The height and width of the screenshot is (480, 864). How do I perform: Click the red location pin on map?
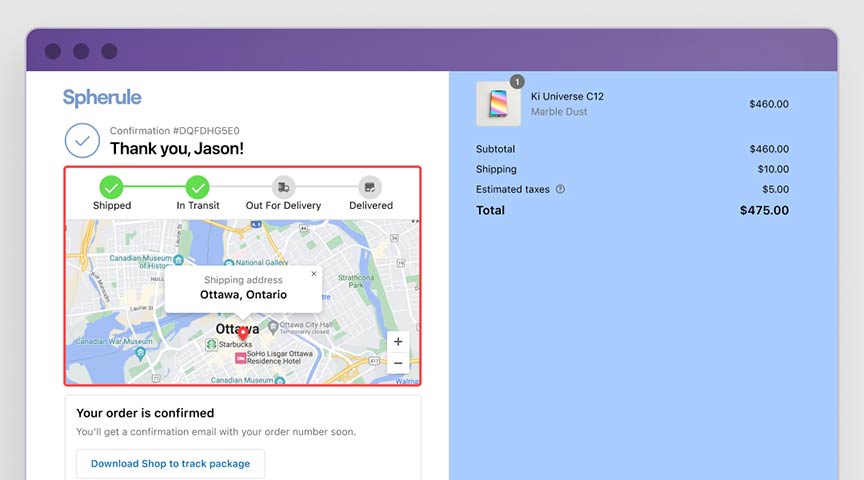243,332
